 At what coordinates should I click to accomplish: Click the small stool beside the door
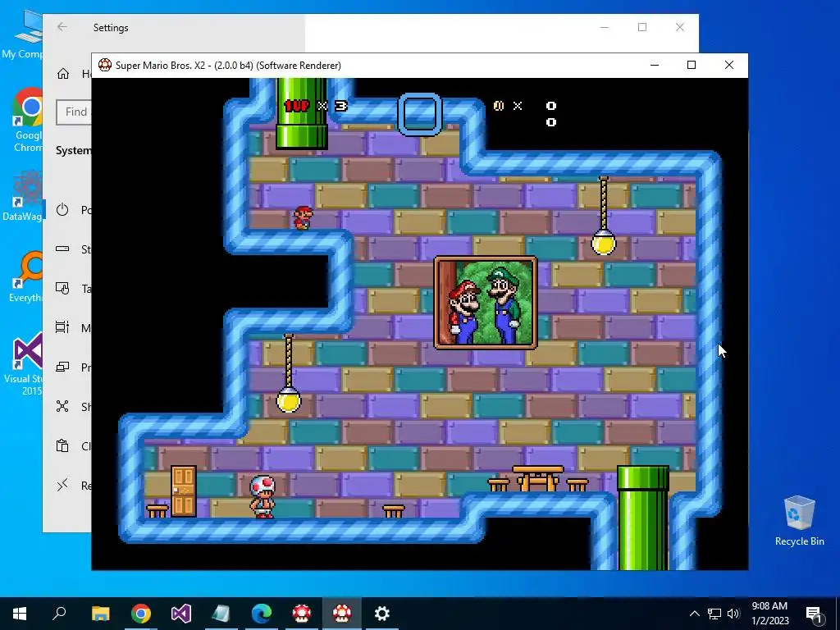(157, 511)
